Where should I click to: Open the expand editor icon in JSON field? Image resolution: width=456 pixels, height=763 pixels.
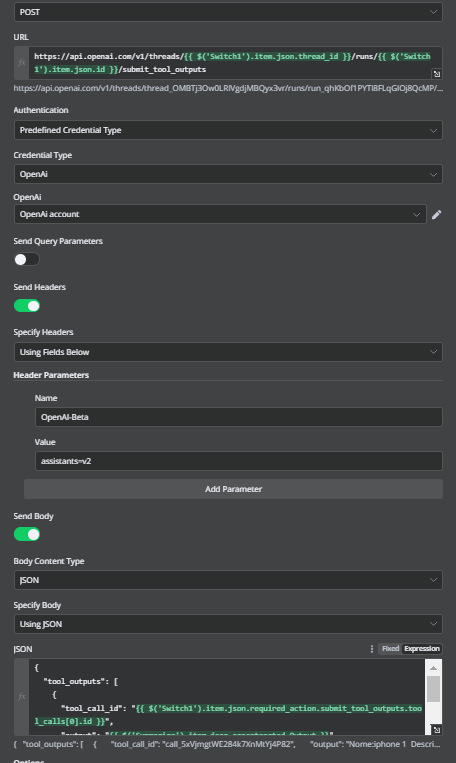tap(437, 730)
